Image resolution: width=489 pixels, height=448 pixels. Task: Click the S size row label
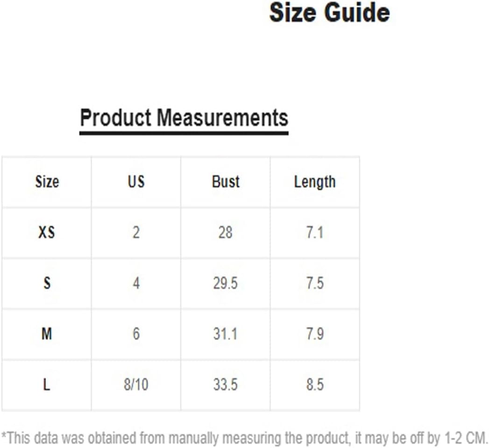[x=47, y=283]
